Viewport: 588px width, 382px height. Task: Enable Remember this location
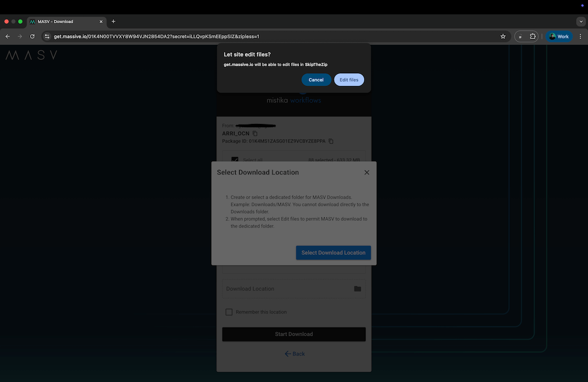point(229,312)
